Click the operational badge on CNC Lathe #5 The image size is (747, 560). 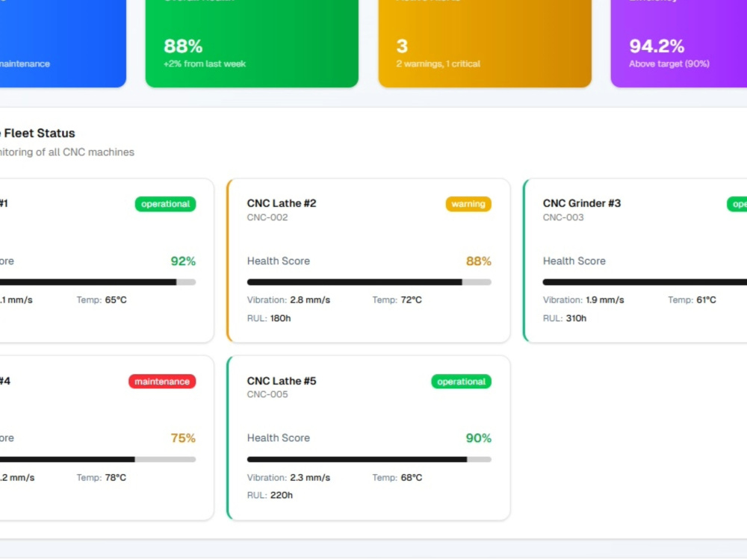point(461,382)
